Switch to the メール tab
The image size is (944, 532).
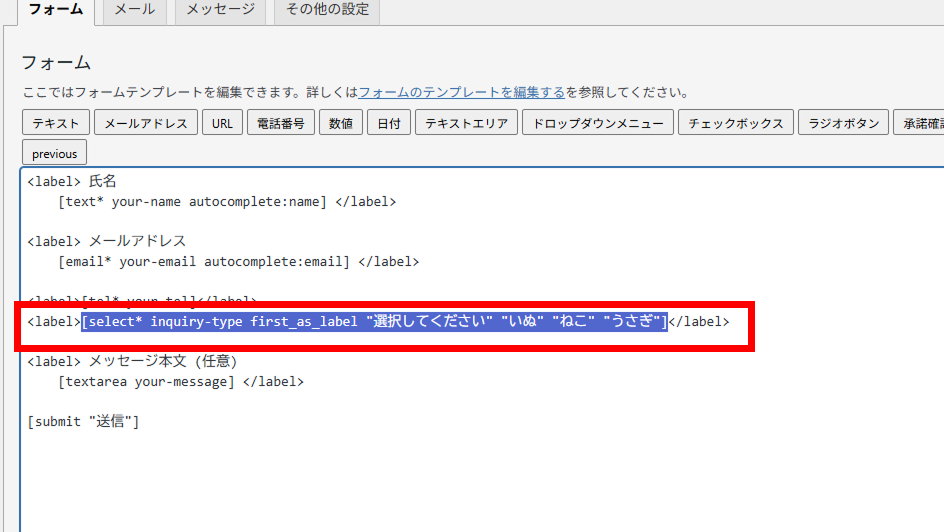point(134,10)
